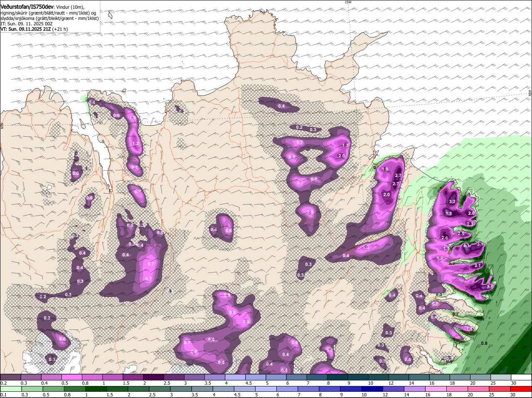Screen dimensions: 532x398
Task: Click bottom legend swatch between 2 and 2.5
Action: pos(138,389)
